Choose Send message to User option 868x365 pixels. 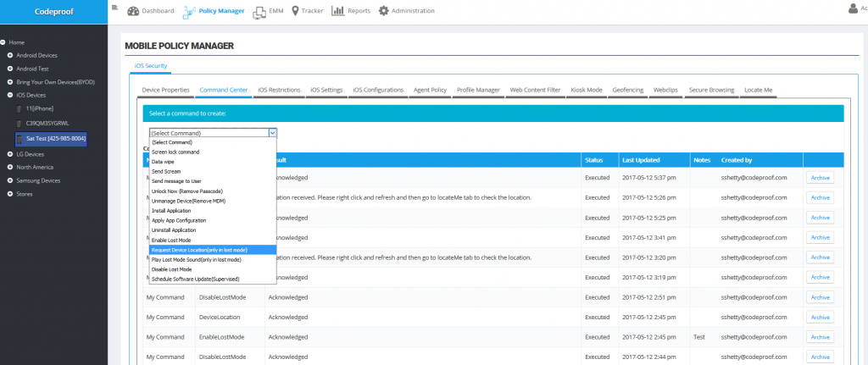tap(213, 181)
